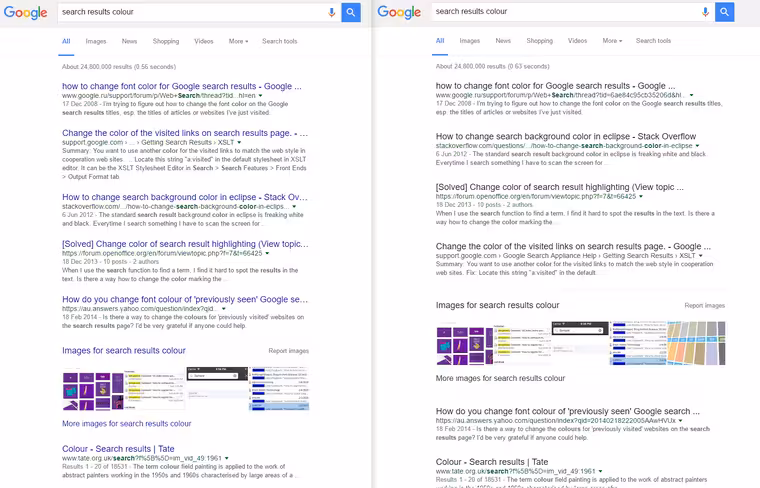Viewport: 760px width, 488px height.
Task: Click the right Google logo
Action: pyautogui.click(x=399, y=12)
